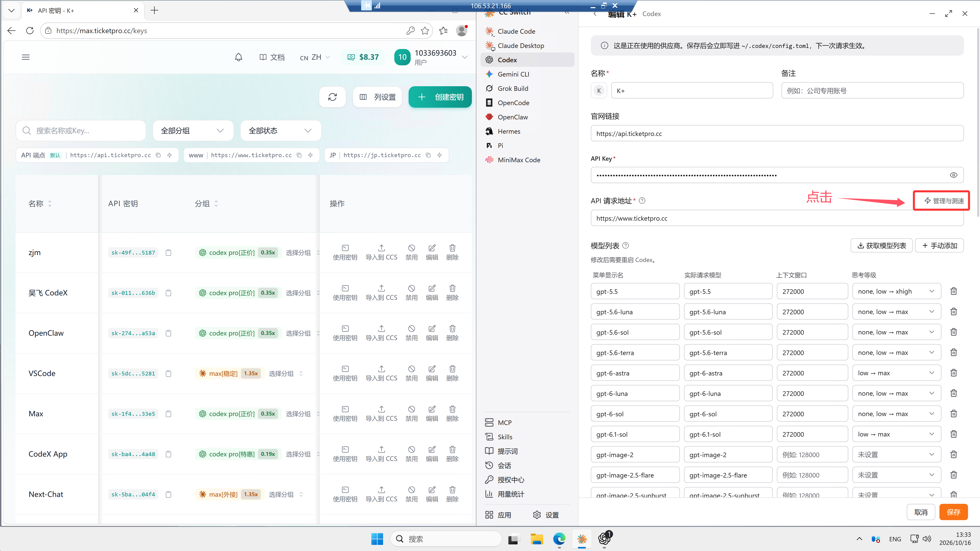Delete the gpt-6-astra model row
The height and width of the screenshot is (551, 980).
[x=953, y=373]
